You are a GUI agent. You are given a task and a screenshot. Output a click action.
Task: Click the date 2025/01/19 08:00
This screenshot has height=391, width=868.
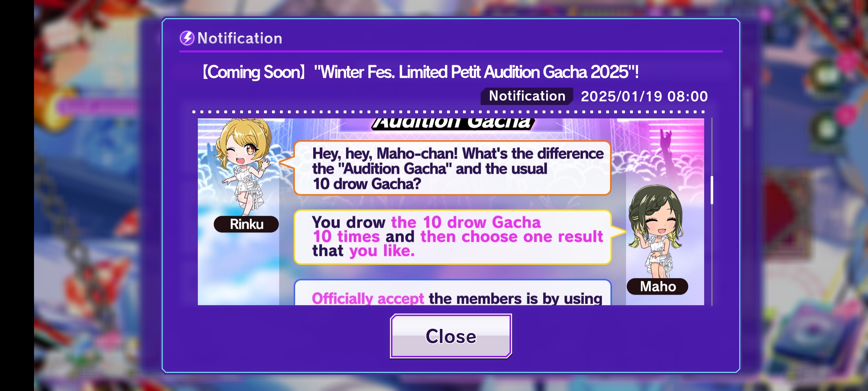pyautogui.click(x=644, y=96)
